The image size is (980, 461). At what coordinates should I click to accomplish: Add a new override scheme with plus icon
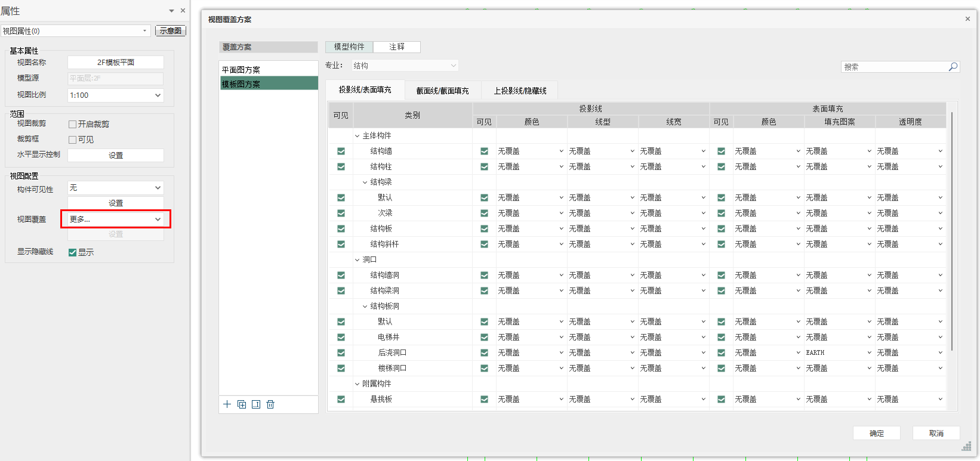pos(227,404)
